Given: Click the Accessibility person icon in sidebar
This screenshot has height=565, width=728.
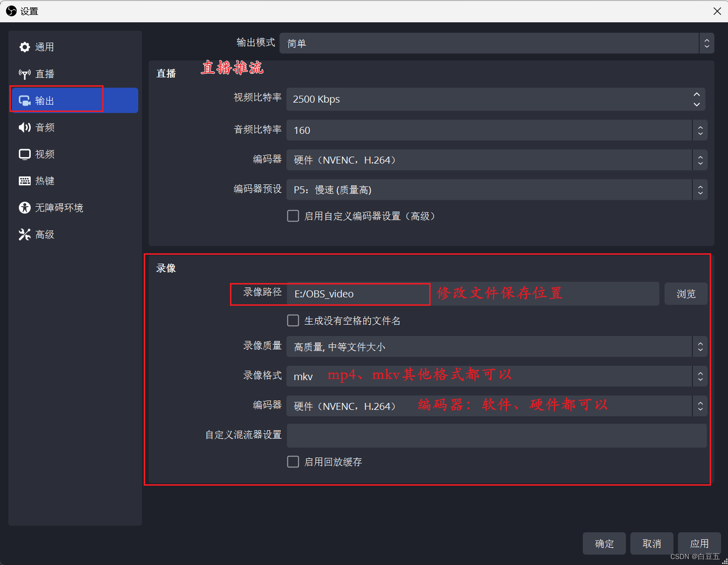Looking at the screenshot, I should click(x=25, y=208).
